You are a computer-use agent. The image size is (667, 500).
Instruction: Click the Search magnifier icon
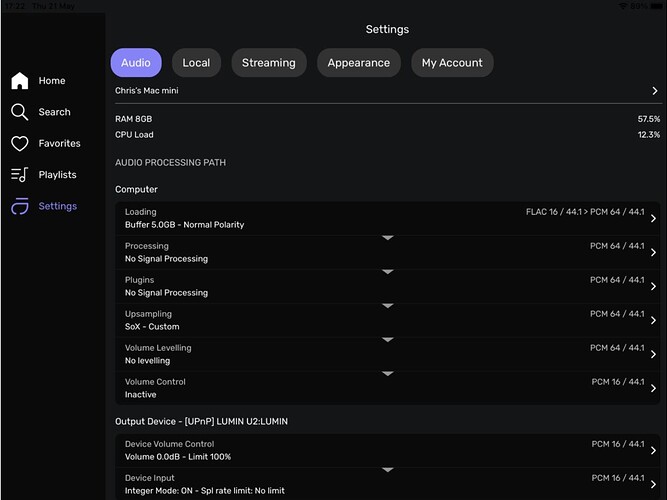20,112
